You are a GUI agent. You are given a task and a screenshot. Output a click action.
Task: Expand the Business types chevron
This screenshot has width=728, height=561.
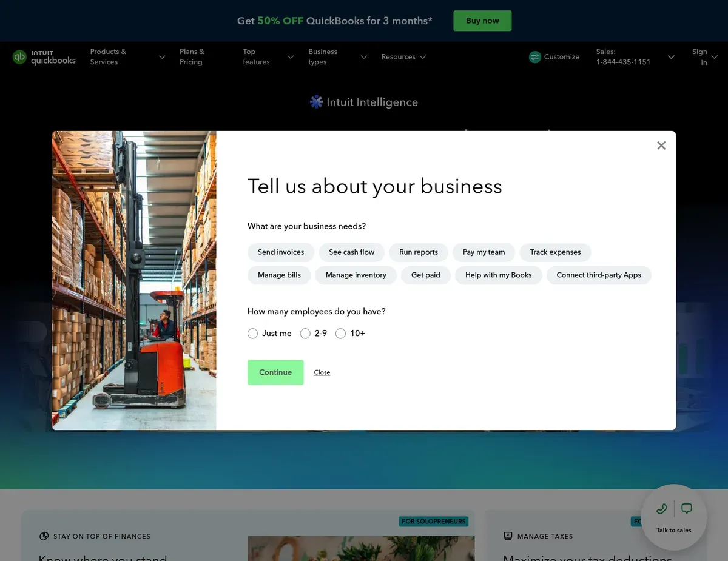364,57
